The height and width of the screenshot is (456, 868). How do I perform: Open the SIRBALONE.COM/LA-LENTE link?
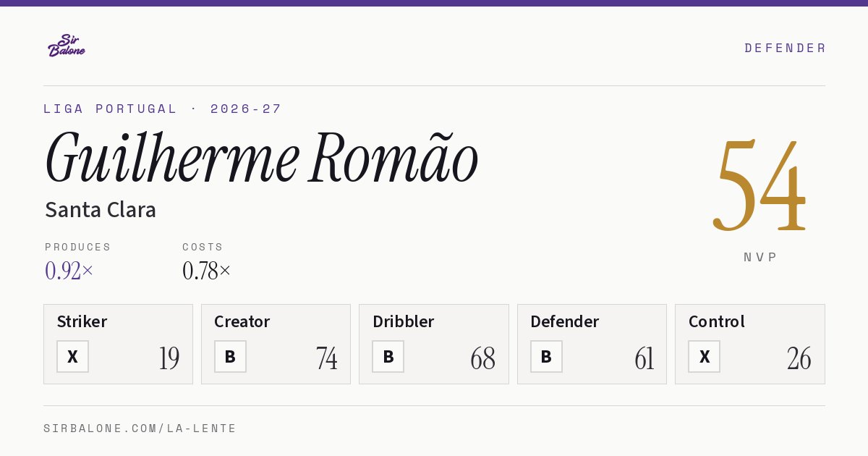click(140, 428)
